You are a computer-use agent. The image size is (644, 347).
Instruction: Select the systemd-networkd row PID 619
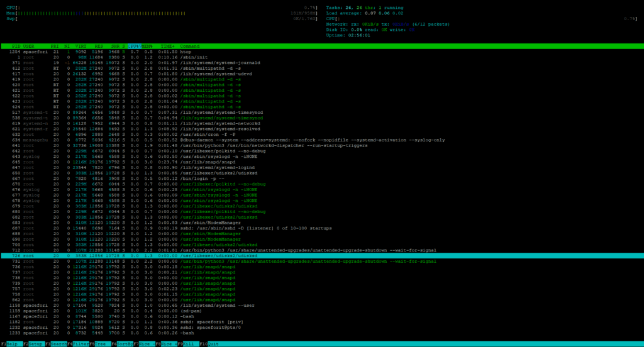322,124
